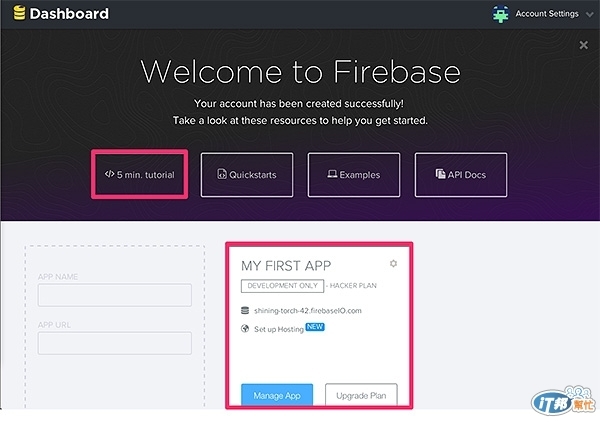Open My First App settings gear
Image resolution: width=600 pixels, height=422 pixels.
(393, 264)
